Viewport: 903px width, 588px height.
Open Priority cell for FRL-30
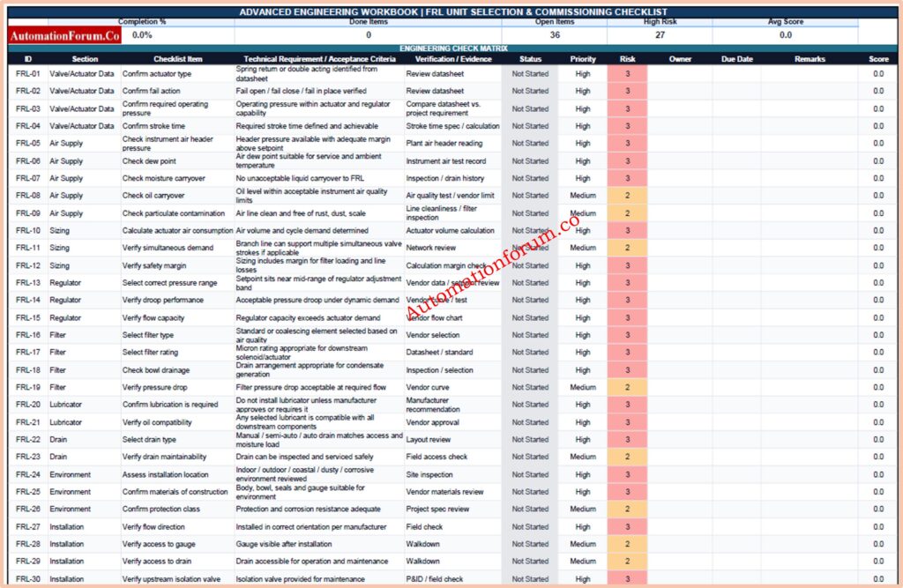click(x=583, y=579)
